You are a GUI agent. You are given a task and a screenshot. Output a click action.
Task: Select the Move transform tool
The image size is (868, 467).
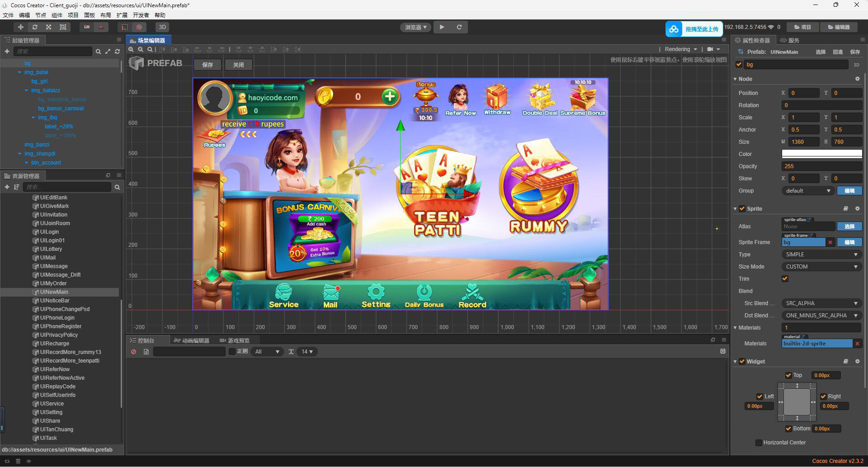pos(20,27)
